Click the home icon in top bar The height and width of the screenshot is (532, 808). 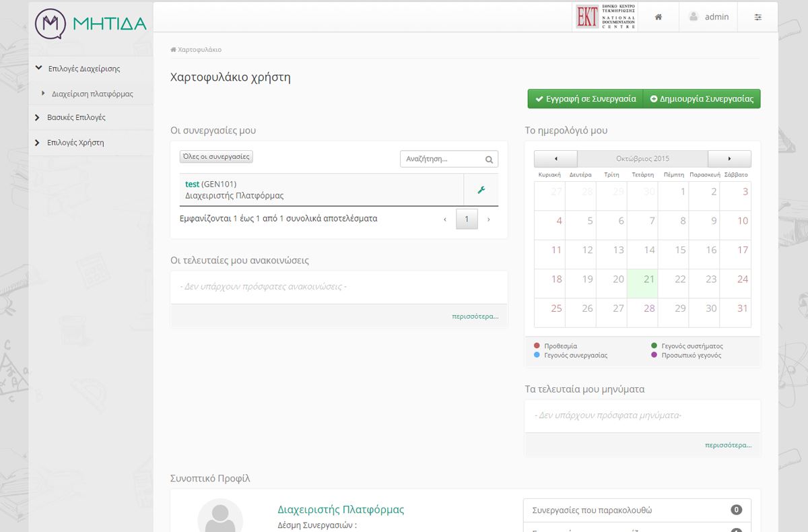click(658, 17)
